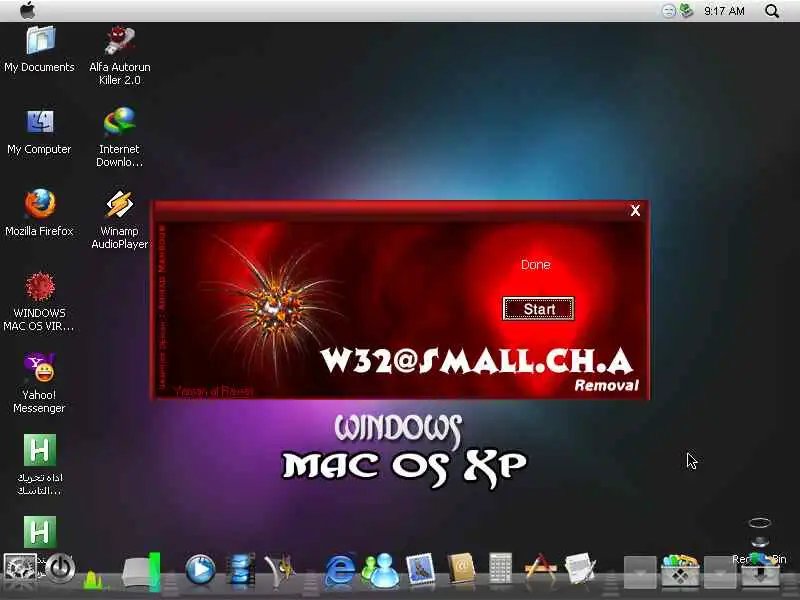800x600 pixels.
Task: Launch Yahoo! Messenger shortcut
Action: [39, 384]
